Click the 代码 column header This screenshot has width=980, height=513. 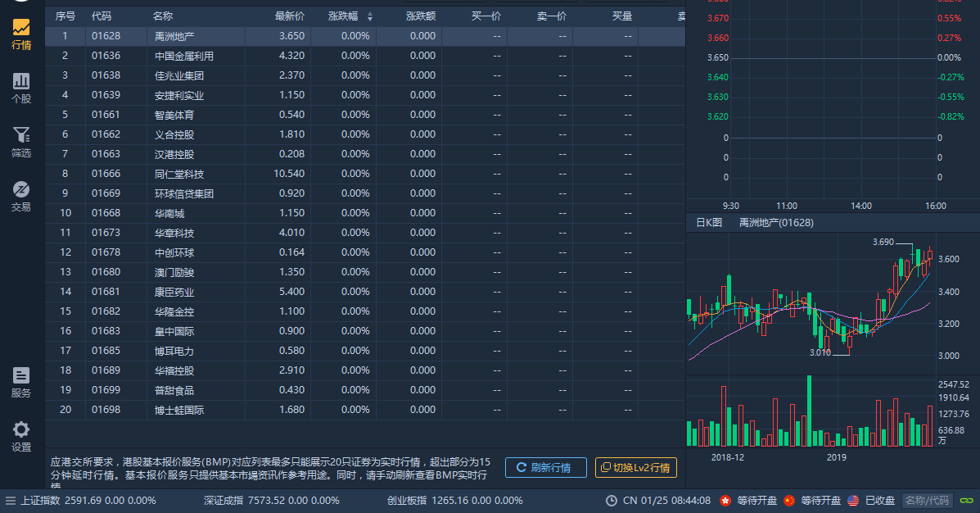[102, 16]
